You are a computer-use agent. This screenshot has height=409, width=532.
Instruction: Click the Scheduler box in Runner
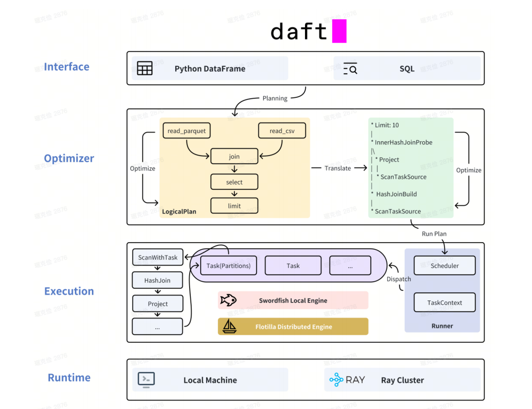click(x=444, y=266)
